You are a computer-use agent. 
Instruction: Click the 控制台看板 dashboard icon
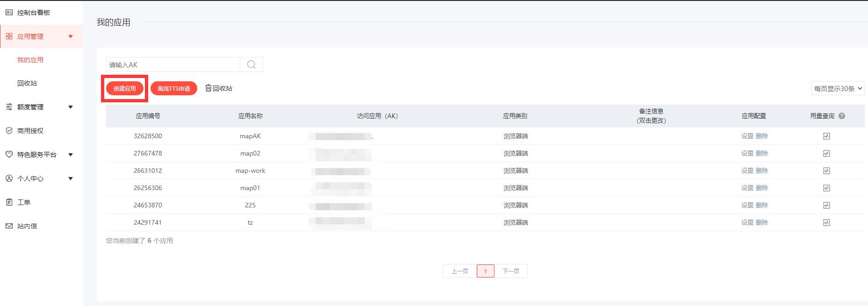(9, 13)
